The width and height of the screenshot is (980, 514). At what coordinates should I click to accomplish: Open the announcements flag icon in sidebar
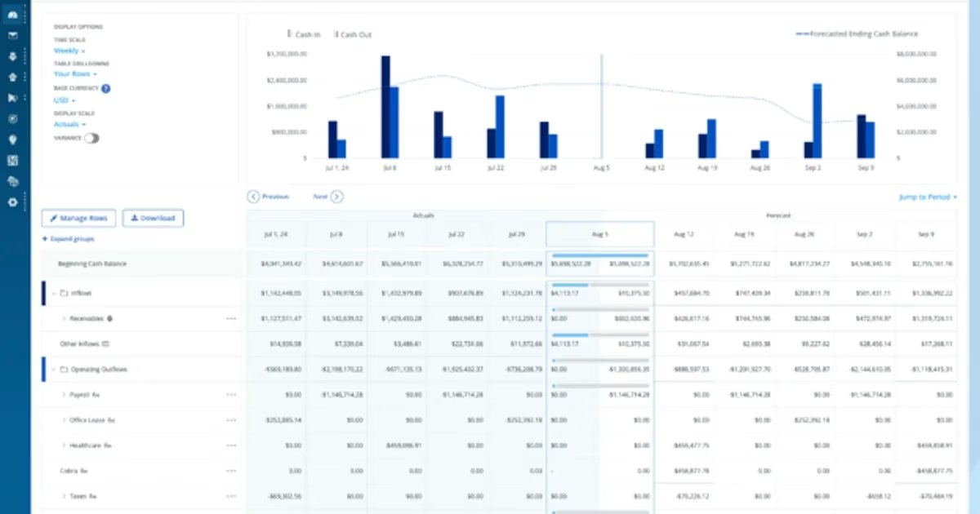[11, 98]
